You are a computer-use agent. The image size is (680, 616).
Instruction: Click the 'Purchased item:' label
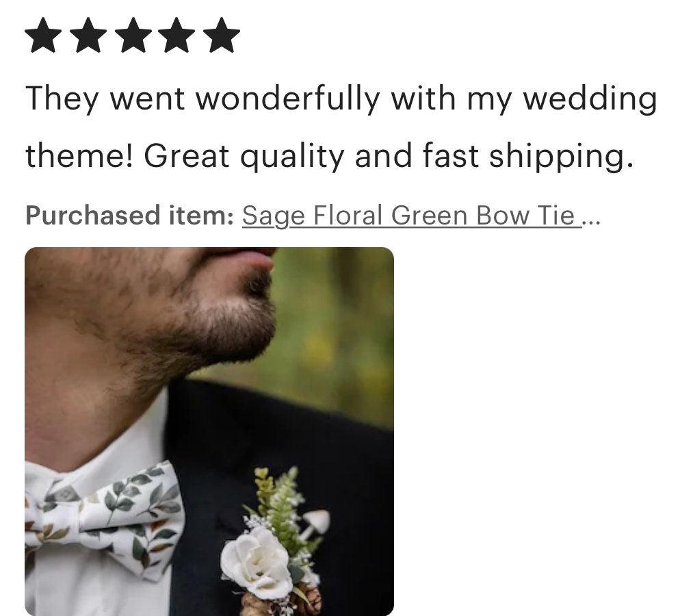click(x=130, y=216)
